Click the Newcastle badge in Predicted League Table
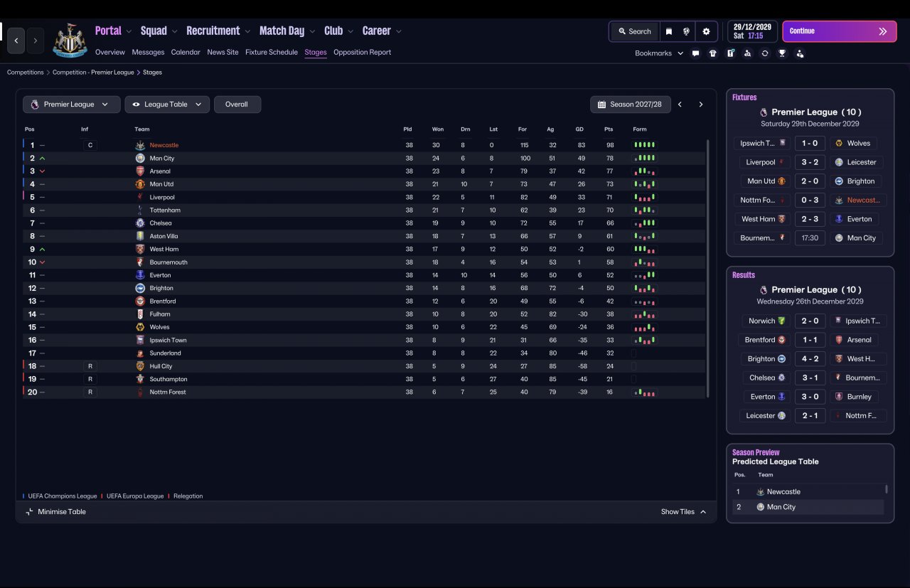The height and width of the screenshot is (588, 910). [761, 492]
